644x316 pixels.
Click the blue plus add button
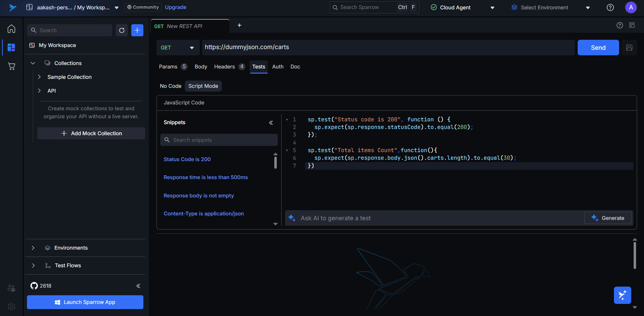[x=137, y=30]
